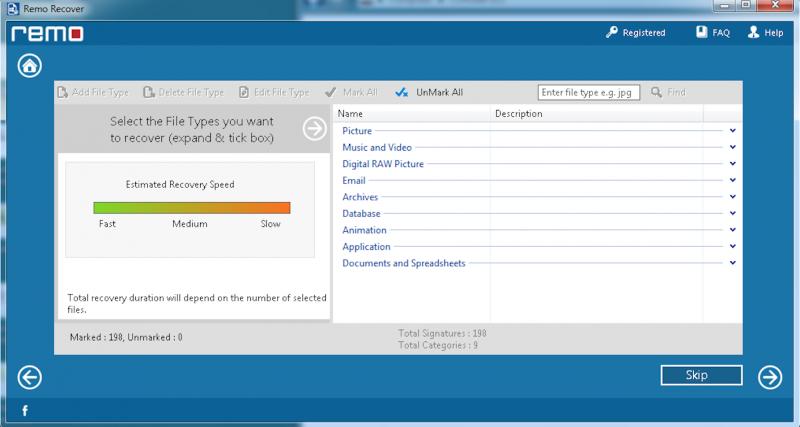Click the Mark All checkmark icon
This screenshot has height=427, width=800.
[x=331, y=92]
